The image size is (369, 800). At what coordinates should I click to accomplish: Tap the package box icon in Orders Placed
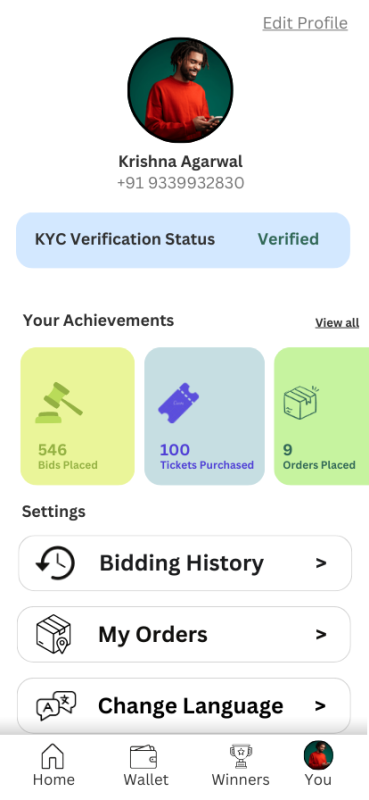coord(301,403)
